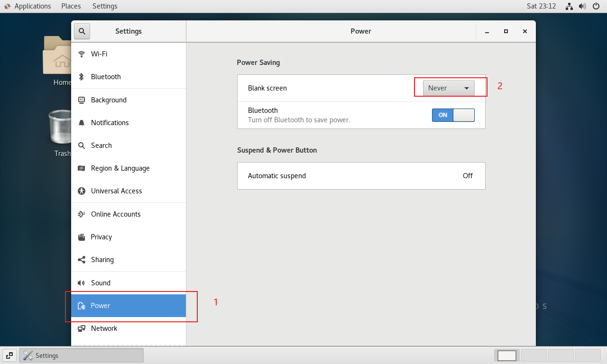Screen dimensions: 607x364
Task: Click the clock showing Sat 23:12
Action: point(541,6)
